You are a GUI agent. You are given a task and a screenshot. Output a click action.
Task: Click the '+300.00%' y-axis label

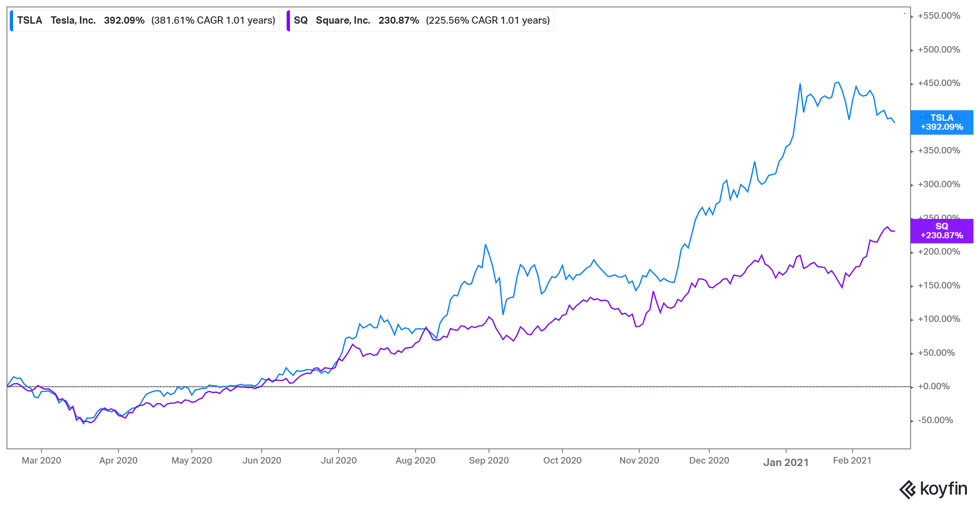[939, 184]
